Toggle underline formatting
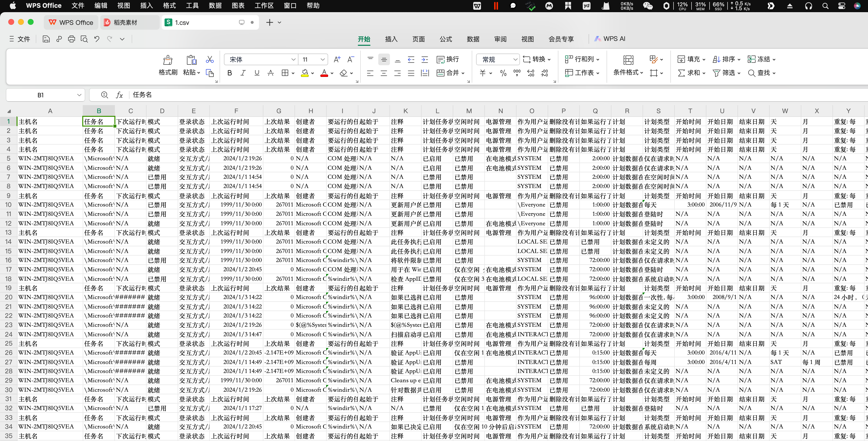This screenshot has width=868, height=441. (257, 73)
